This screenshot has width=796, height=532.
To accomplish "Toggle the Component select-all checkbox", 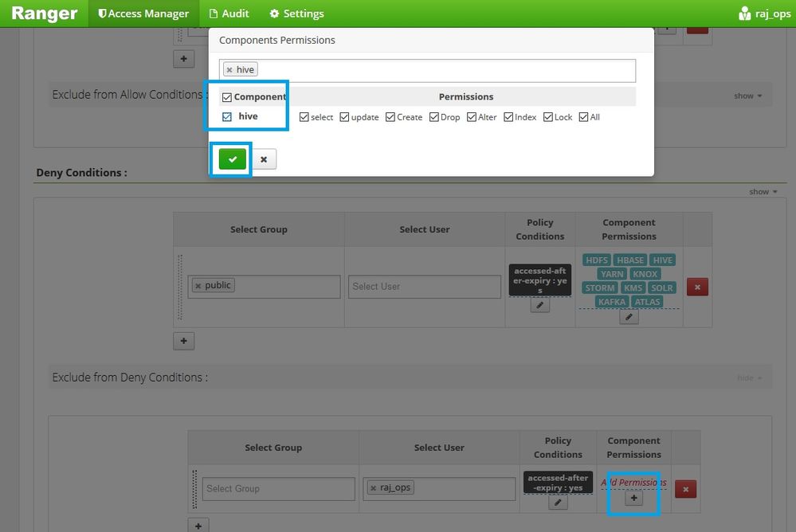I will coord(227,97).
